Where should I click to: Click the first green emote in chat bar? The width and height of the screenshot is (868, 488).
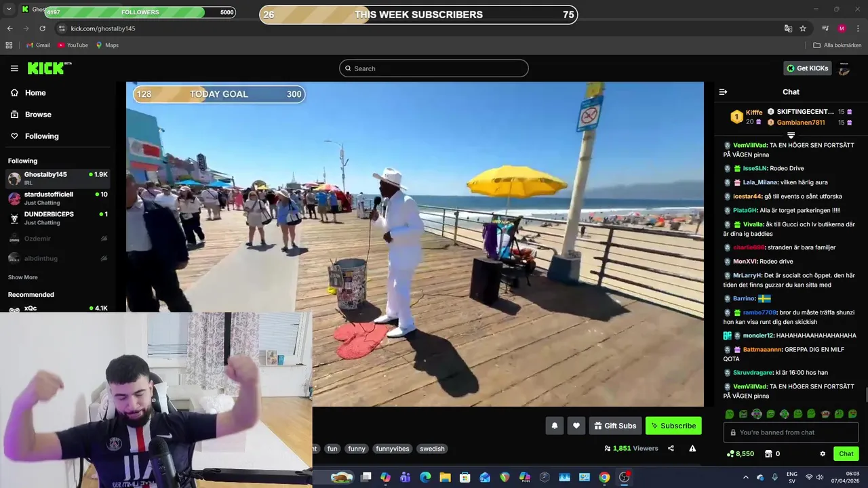729,413
